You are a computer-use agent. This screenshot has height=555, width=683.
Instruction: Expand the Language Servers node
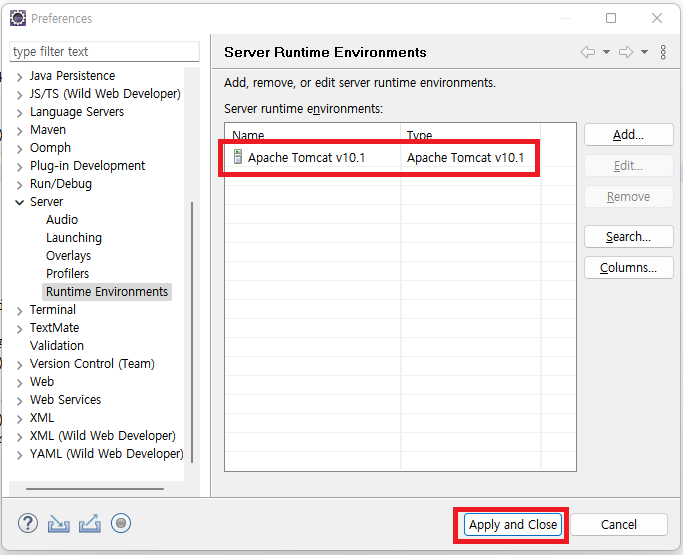point(19,113)
